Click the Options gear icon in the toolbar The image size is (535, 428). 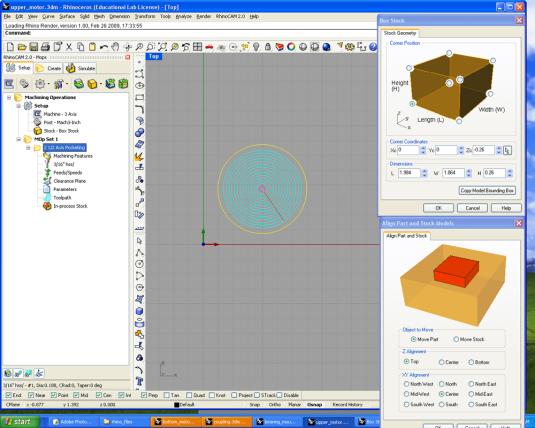[350, 47]
